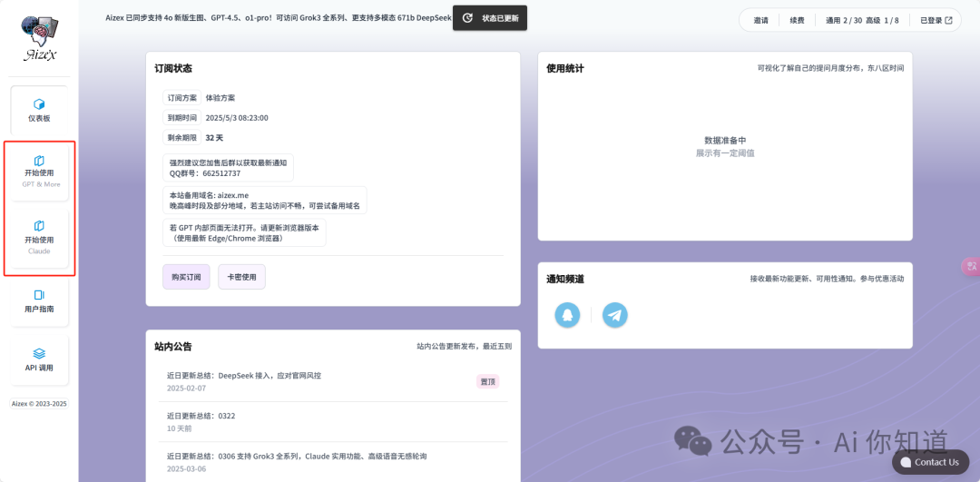This screenshot has height=482, width=980.
Task: Click the 32 天 remaining value
Action: click(x=214, y=138)
